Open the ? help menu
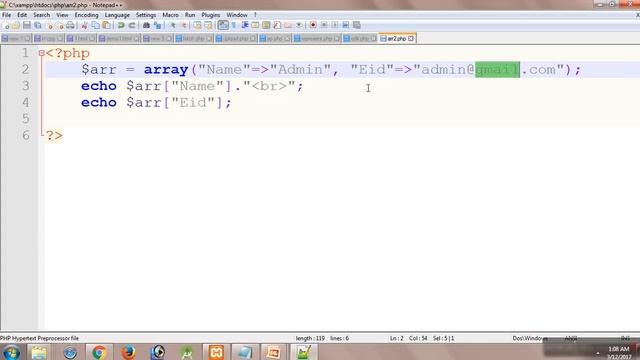640x360 pixels. pyautogui.click(x=256, y=15)
